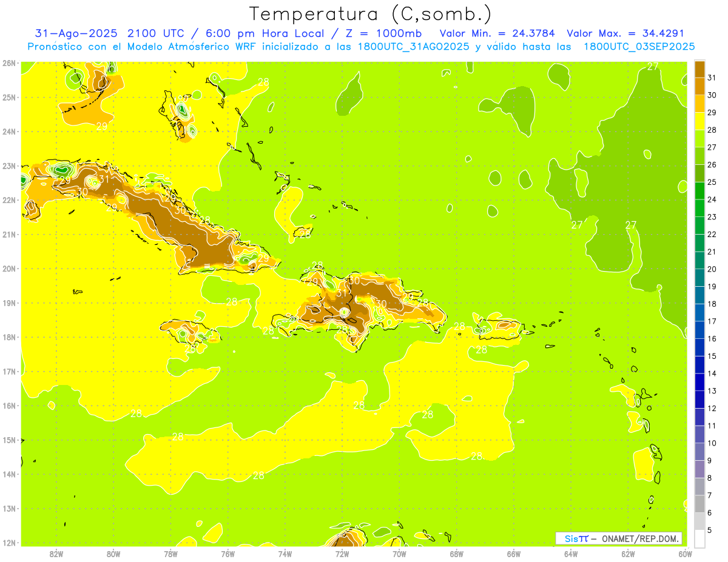Click the "76W" longitude axis label
Viewport: 728px width, 562px height.
click(228, 554)
